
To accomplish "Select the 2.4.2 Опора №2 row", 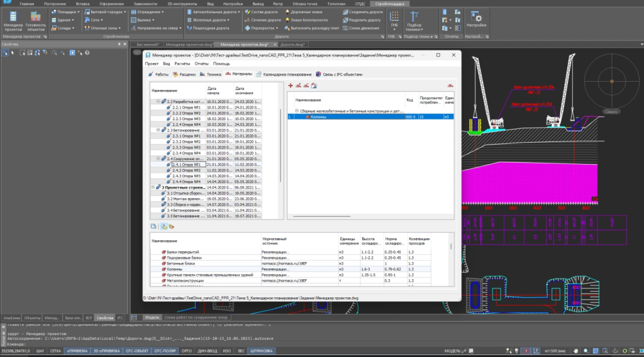I will (186, 170).
